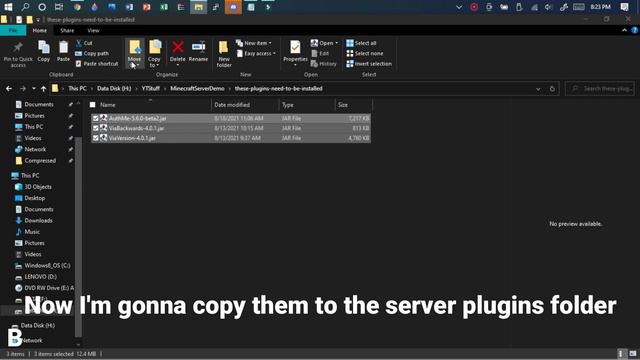Open 3D Objects in sidebar
The height and width of the screenshot is (360, 640).
(x=38, y=187)
